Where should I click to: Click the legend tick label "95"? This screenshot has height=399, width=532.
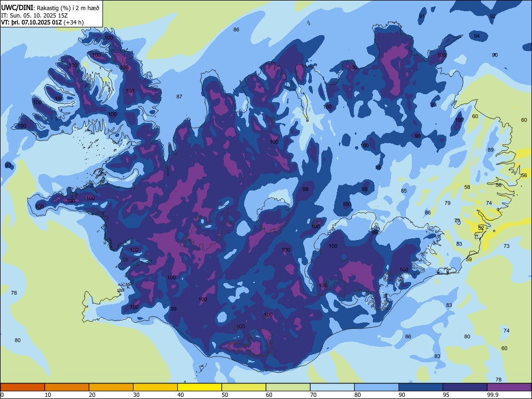pyautogui.click(x=446, y=395)
